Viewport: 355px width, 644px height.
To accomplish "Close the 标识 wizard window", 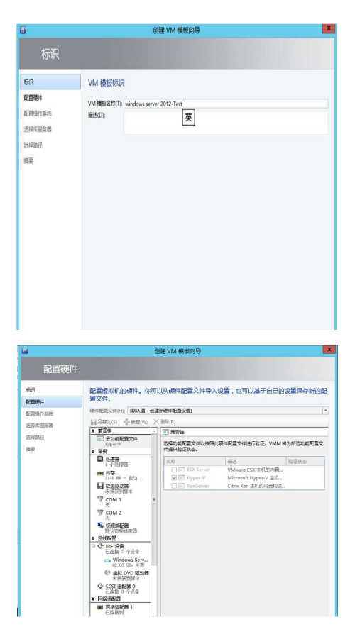I will click(329, 29).
